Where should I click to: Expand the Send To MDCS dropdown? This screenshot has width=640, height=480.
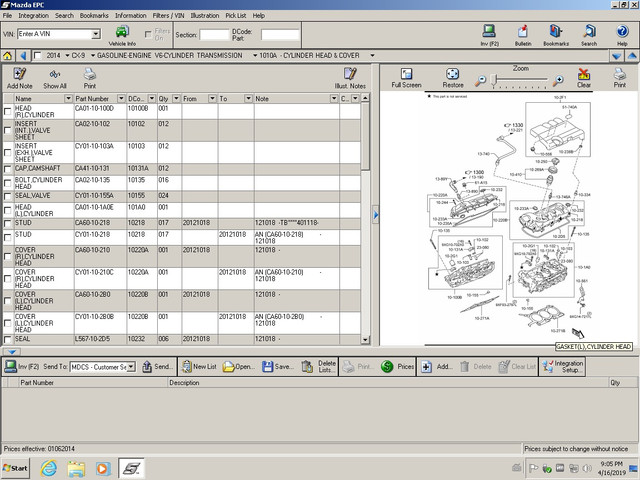[x=131, y=367]
